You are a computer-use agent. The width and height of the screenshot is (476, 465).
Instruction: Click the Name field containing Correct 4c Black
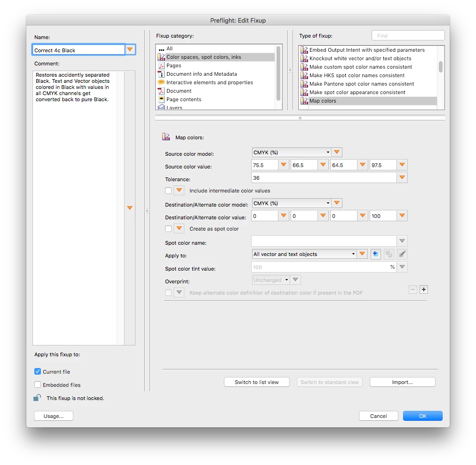(79, 50)
